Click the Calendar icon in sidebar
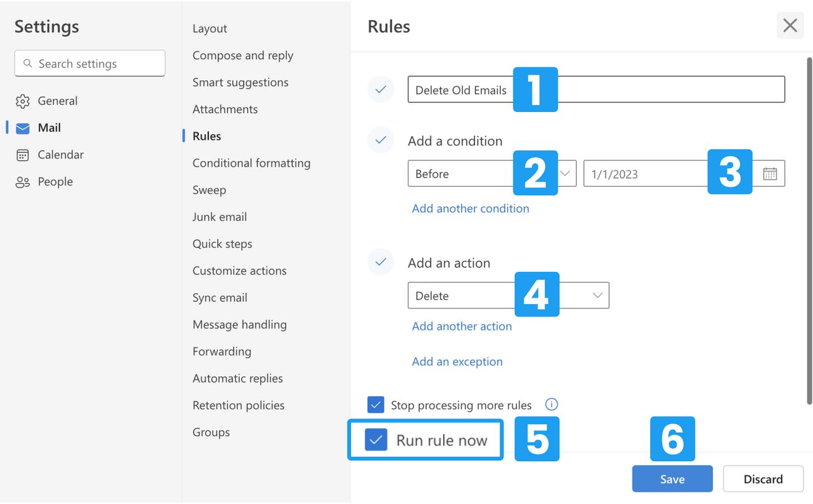Screen dimensions: 813x504 [x=23, y=155]
